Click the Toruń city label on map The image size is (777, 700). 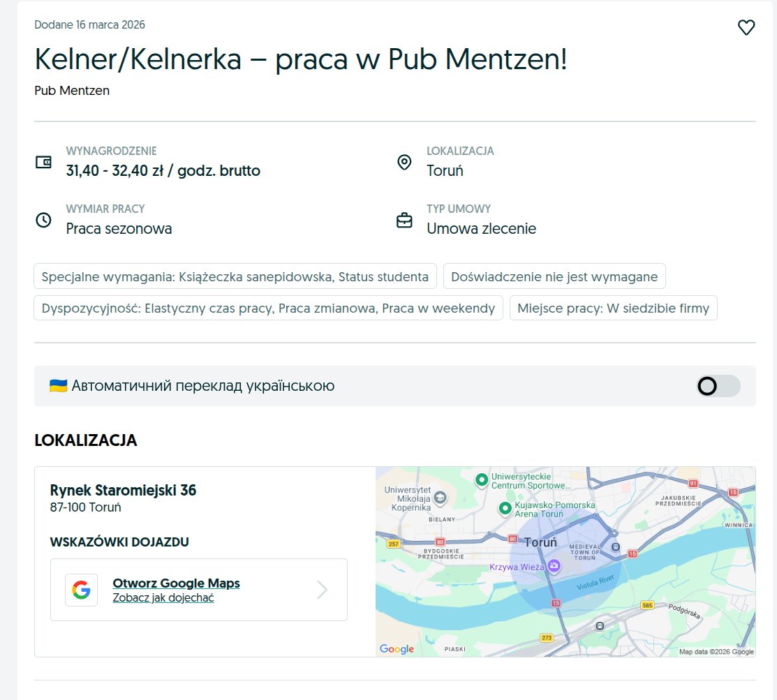point(540,542)
